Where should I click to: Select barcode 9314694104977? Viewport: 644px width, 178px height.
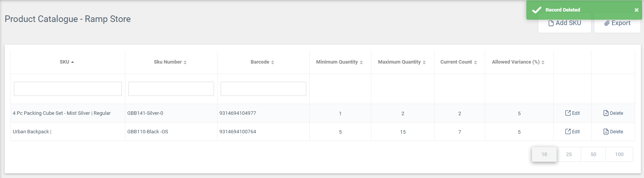pos(238,113)
